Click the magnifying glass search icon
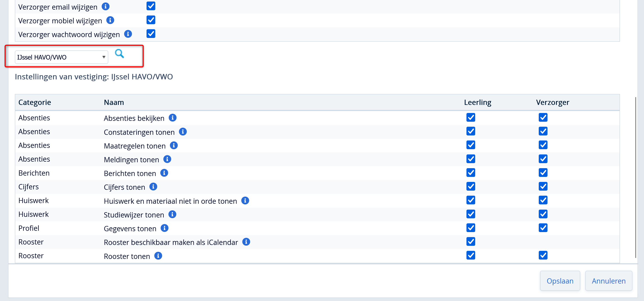The width and height of the screenshot is (644, 301). [119, 53]
